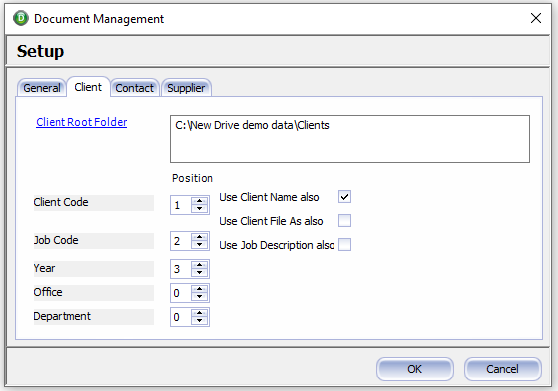
Task: Decrease Office position with down arrow
Action: coord(200,297)
